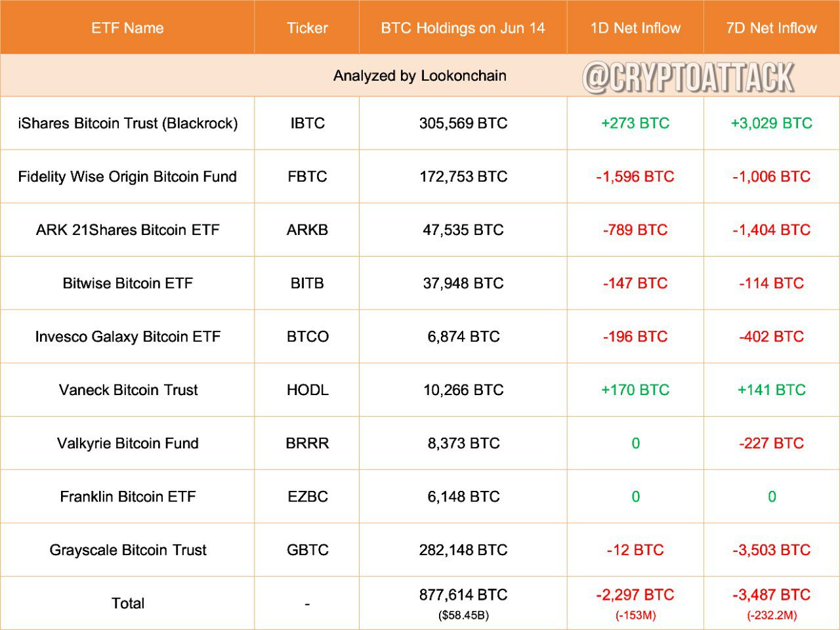Select the 7D Net Inflow column header
The image size is (840, 630).
[x=771, y=28]
